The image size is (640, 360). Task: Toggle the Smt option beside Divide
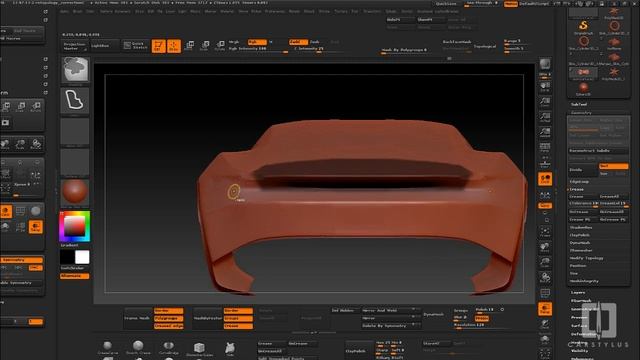613,166
